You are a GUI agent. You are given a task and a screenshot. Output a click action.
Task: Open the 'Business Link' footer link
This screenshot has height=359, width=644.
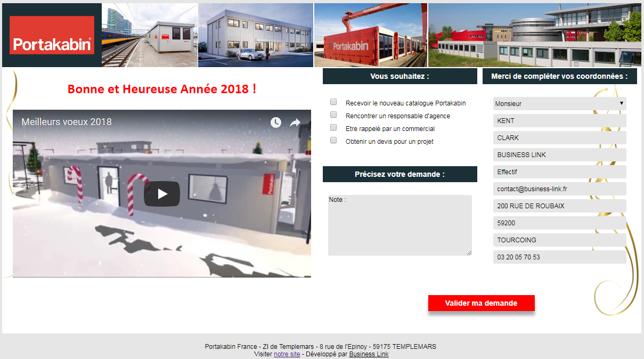coord(369,354)
